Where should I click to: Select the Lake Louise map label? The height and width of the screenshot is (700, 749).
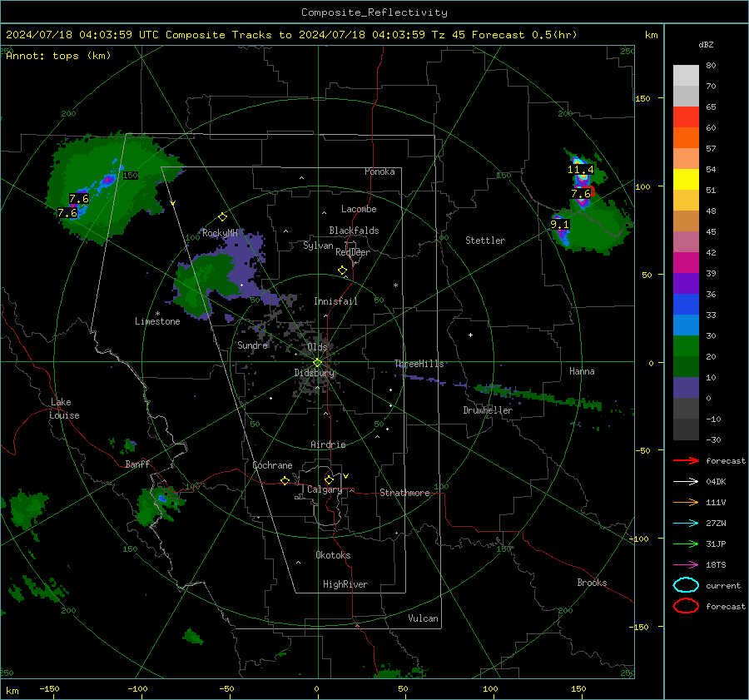[x=64, y=409]
